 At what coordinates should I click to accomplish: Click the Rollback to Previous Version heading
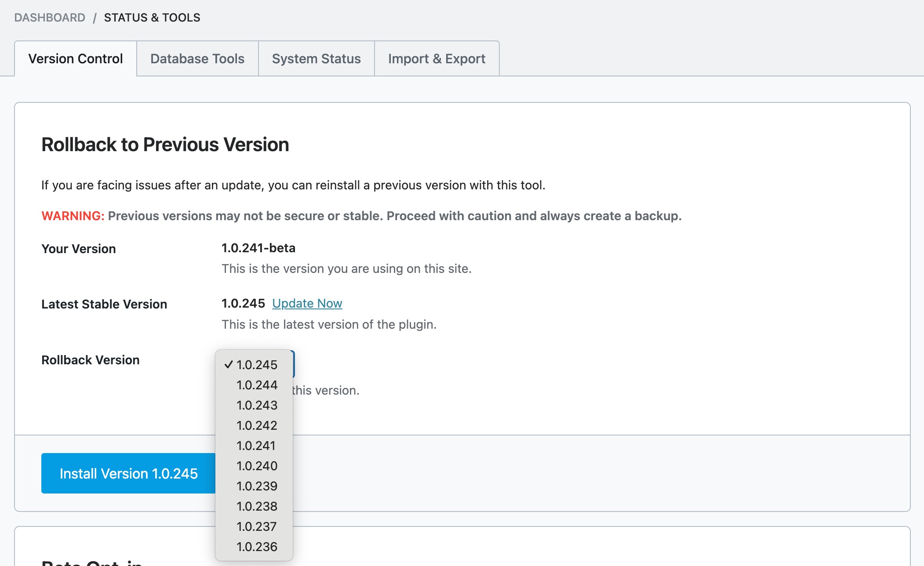click(x=165, y=145)
